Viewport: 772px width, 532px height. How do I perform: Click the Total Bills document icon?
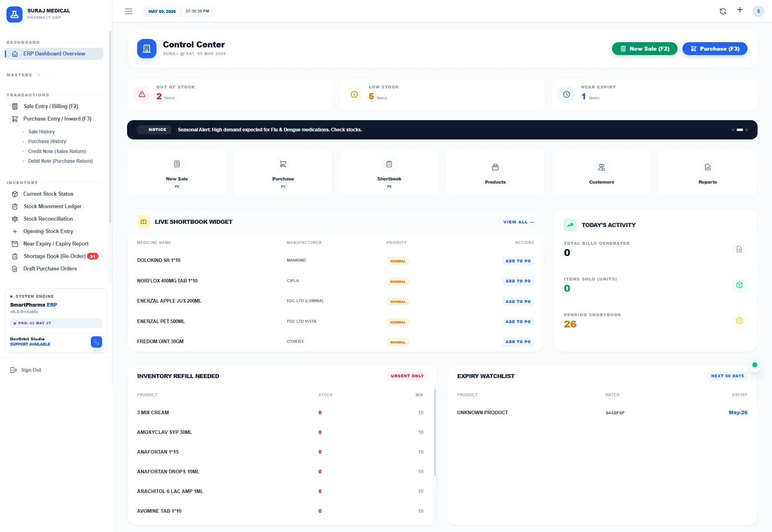[x=739, y=249]
